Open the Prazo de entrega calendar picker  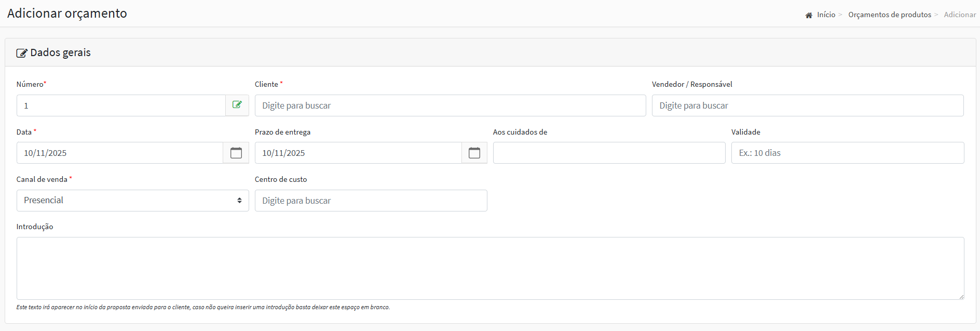[x=474, y=153]
